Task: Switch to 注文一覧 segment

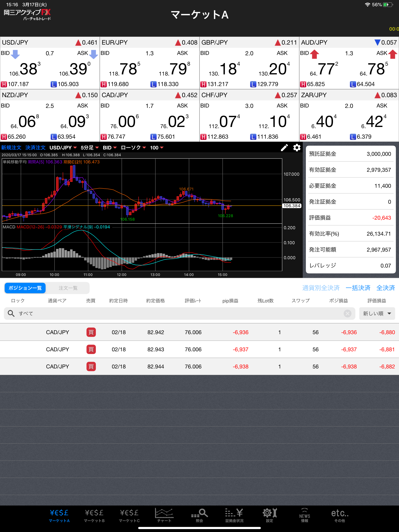Action: [x=68, y=288]
